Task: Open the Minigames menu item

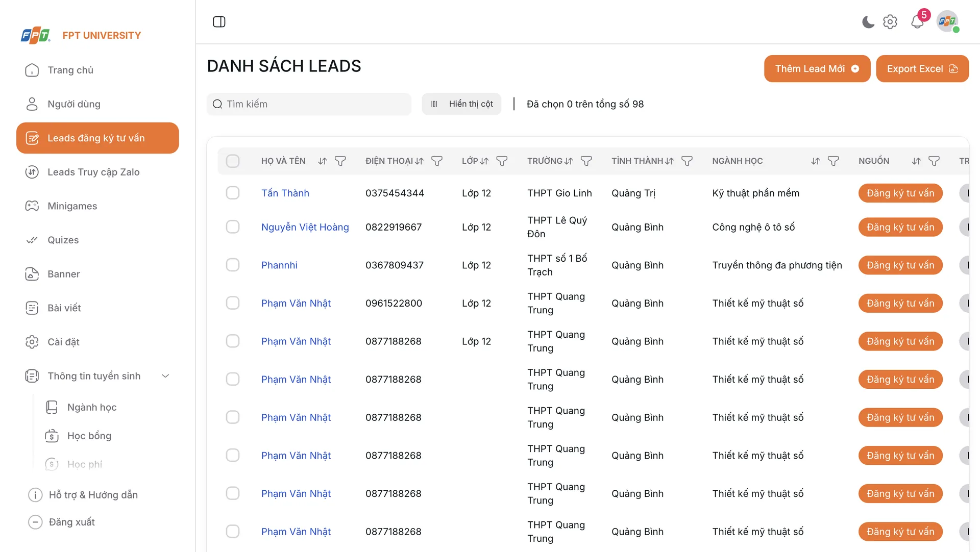Action: pos(72,206)
